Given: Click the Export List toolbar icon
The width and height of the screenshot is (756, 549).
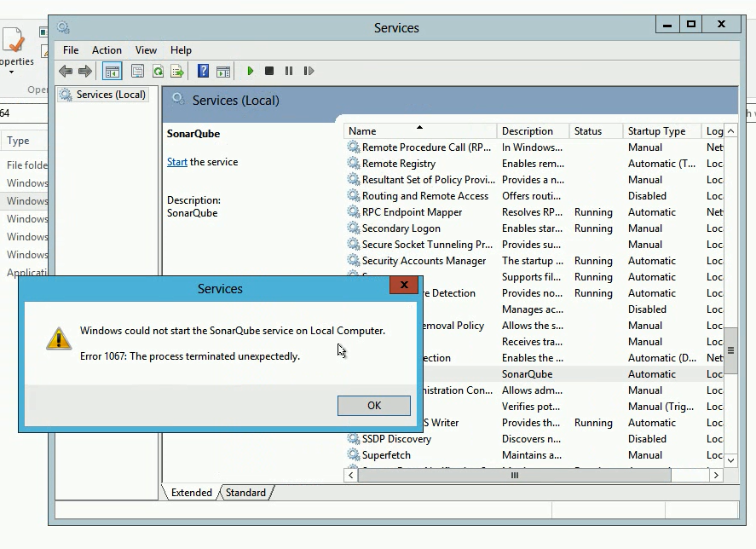Looking at the screenshot, I should (x=177, y=72).
